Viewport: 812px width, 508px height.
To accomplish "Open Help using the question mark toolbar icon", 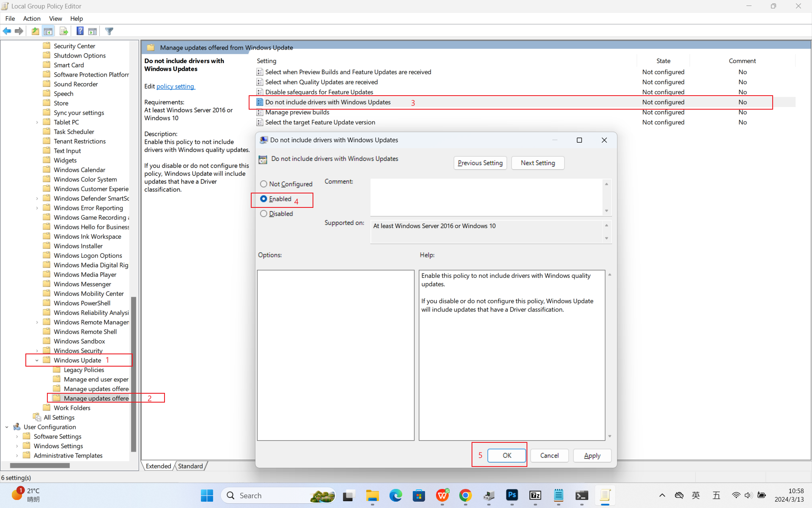I will click(x=80, y=31).
